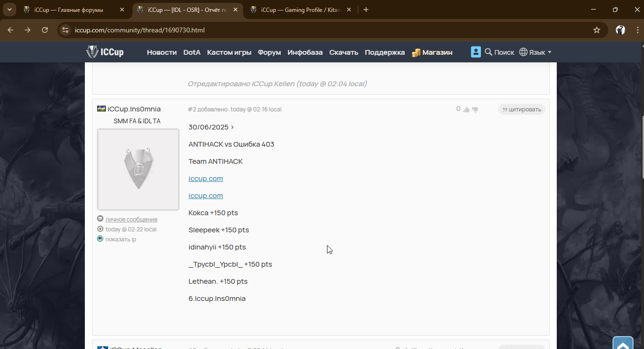Click the Поиск search label
Screen dimensions: 644x349
(504, 52)
